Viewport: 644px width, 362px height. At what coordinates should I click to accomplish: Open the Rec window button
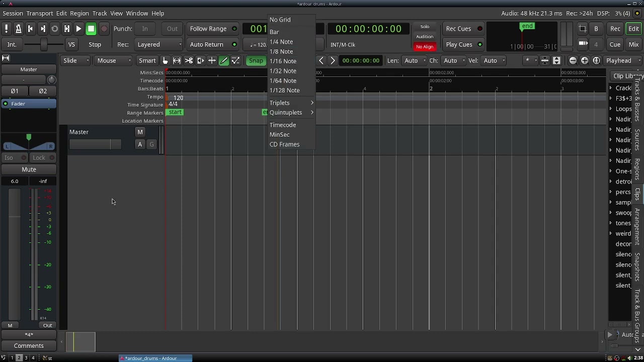pos(615,29)
